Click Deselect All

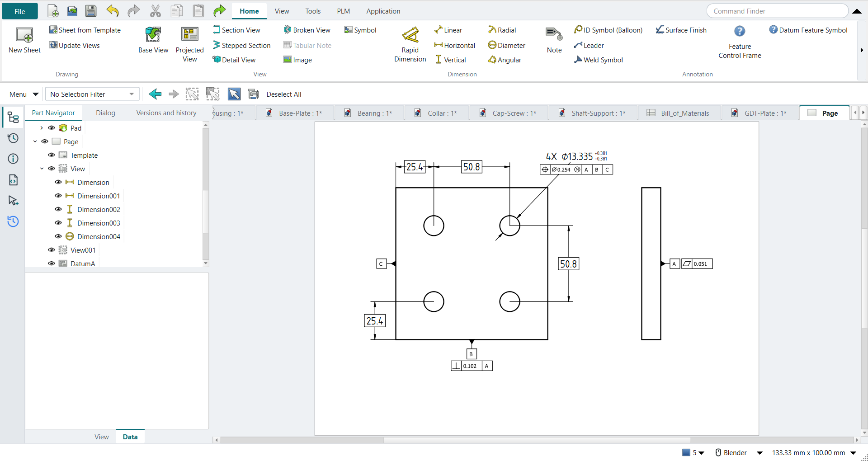click(284, 94)
